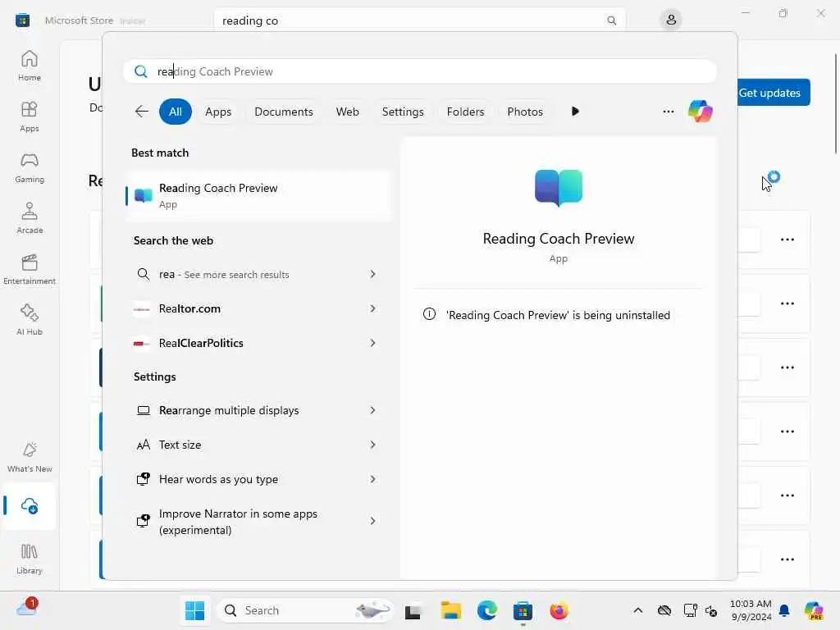This screenshot has height=630, width=840.
Task: Open the first app row's ellipsis menu
Action: point(787,240)
